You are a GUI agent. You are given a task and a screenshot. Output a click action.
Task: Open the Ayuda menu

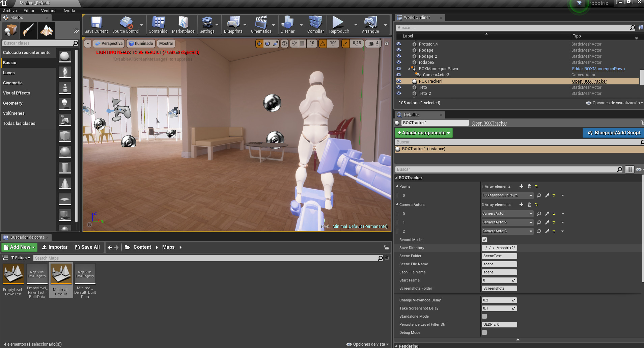[69, 11]
